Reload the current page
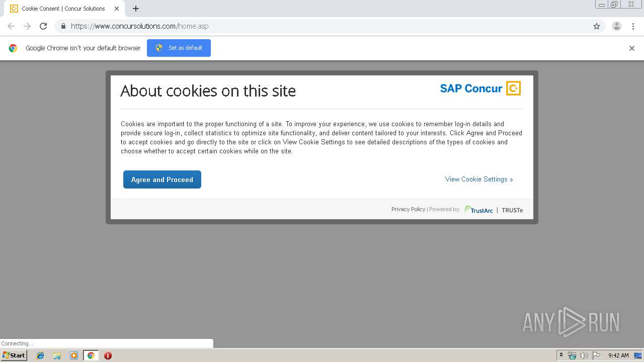Screen dimensions: 644x362 tap(43, 26)
